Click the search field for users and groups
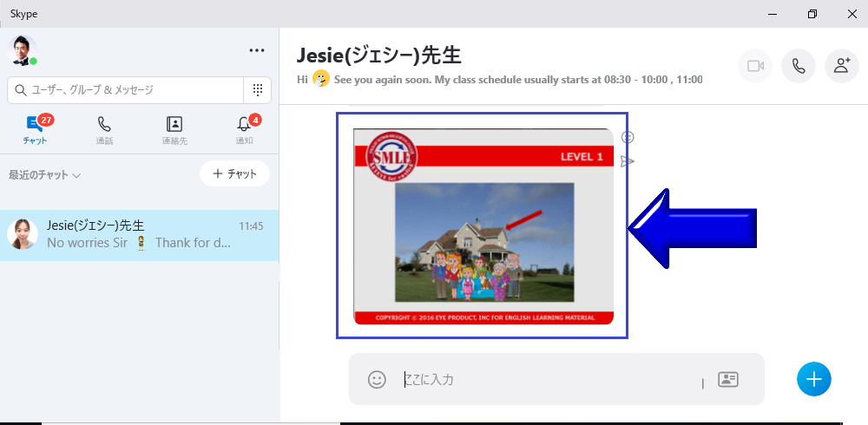The height and width of the screenshot is (425, 868). click(x=125, y=90)
